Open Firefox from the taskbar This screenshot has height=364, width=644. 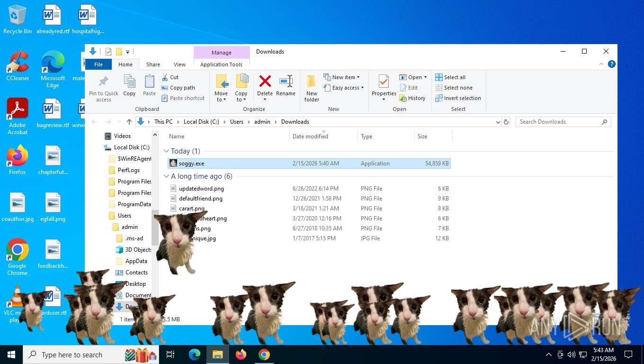pos(241,355)
